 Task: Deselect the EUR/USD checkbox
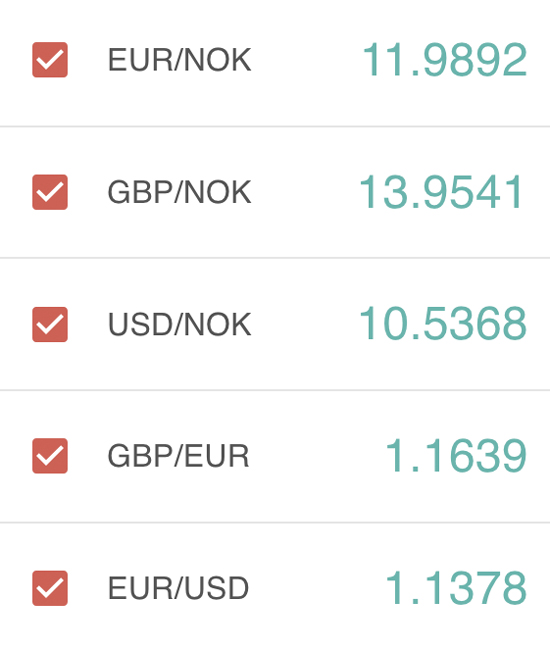pyautogui.click(x=50, y=588)
